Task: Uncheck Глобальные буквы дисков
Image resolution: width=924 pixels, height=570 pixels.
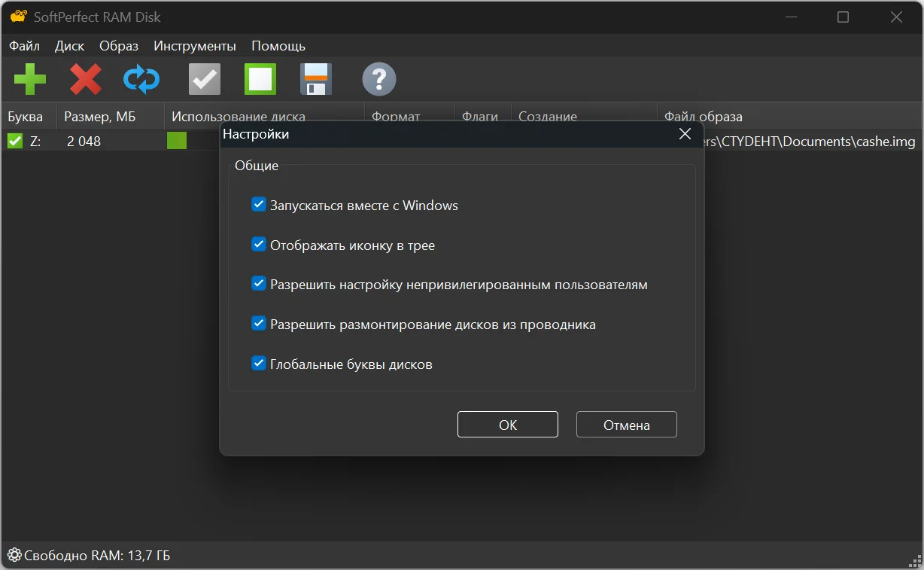Action: tap(259, 364)
